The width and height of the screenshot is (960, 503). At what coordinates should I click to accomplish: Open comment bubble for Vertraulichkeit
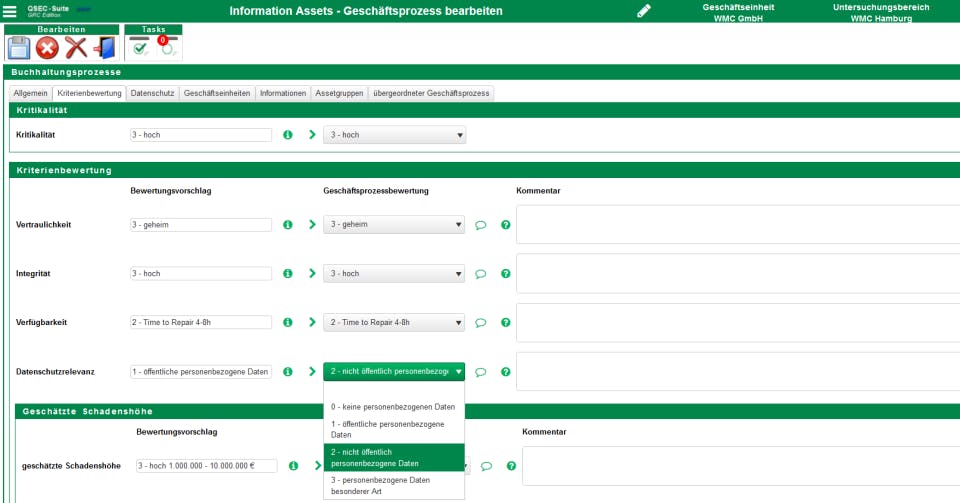(x=481, y=225)
